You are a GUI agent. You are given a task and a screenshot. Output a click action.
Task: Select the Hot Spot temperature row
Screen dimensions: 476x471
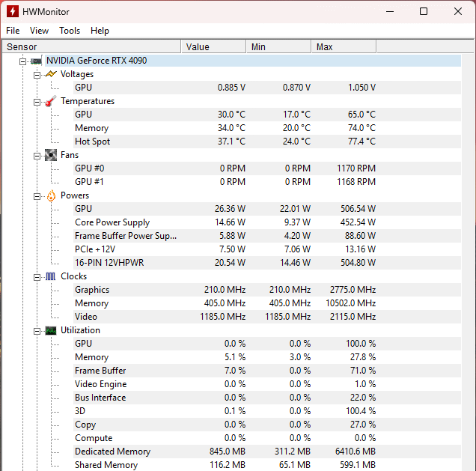[92, 142]
